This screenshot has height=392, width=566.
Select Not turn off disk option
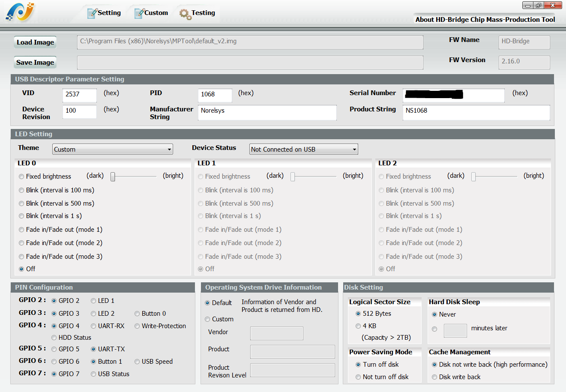click(382, 377)
